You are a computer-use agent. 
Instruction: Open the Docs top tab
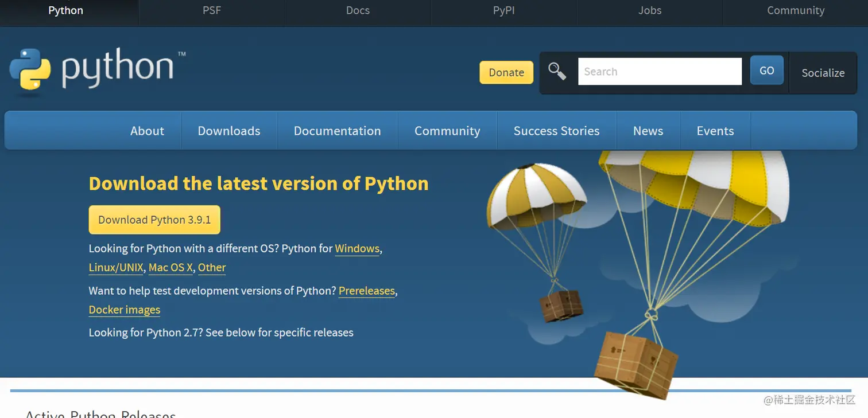click(358, 10)
